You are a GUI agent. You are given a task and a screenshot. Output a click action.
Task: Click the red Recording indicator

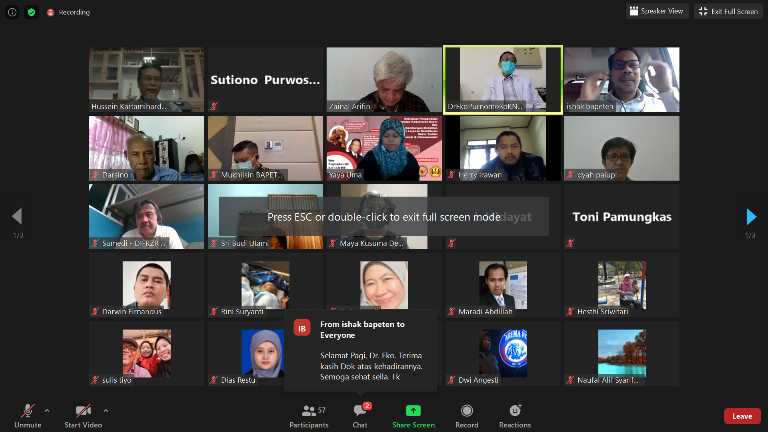click(68, 12)
